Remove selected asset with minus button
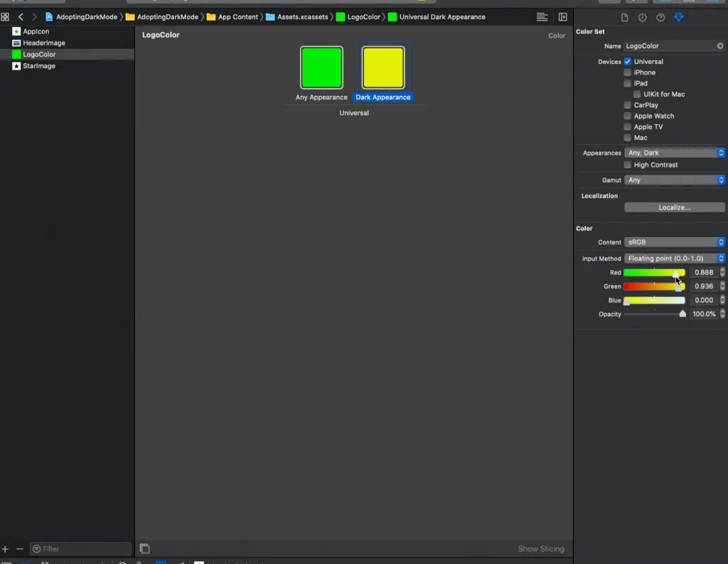Screen dimensions: 728x564 [x=19, y=548]
